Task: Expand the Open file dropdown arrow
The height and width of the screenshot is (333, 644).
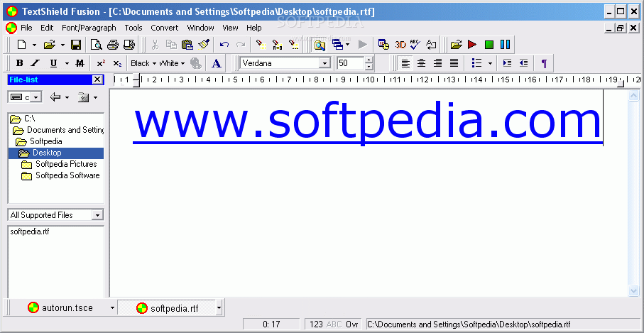Action: (62, 44)
